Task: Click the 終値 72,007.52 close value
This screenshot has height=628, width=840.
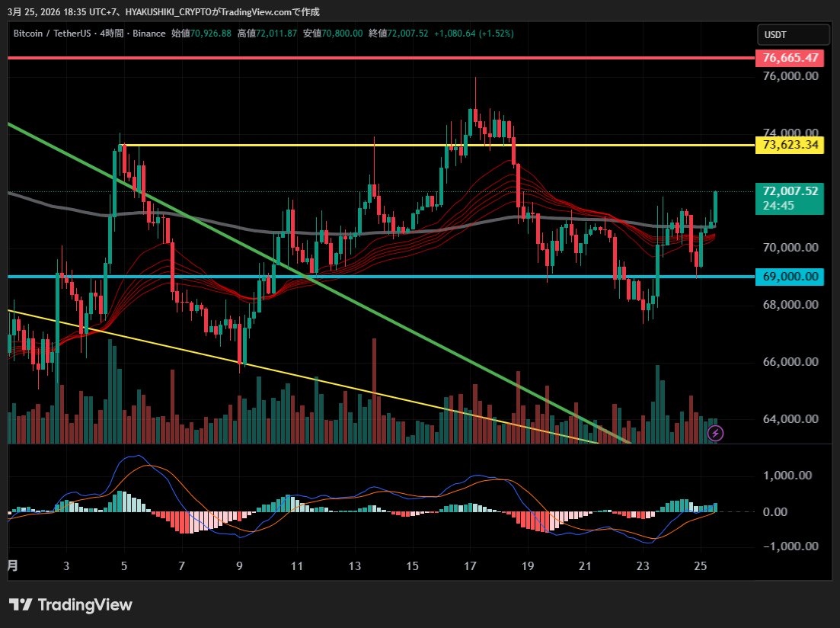Action: tap(398, 34)
